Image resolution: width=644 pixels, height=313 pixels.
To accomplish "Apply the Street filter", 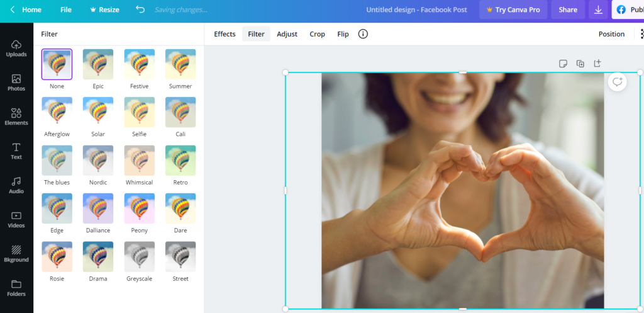I will pos(180,257).
